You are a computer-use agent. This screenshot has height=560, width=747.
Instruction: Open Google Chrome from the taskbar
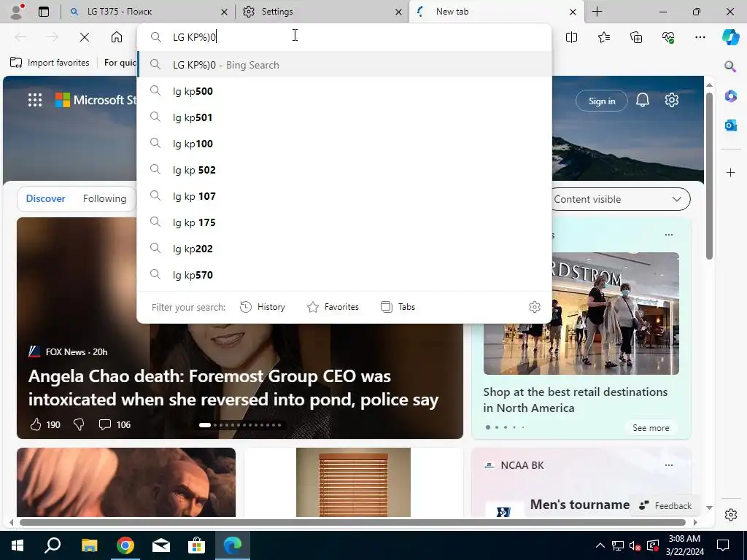[x=125, y=545]
